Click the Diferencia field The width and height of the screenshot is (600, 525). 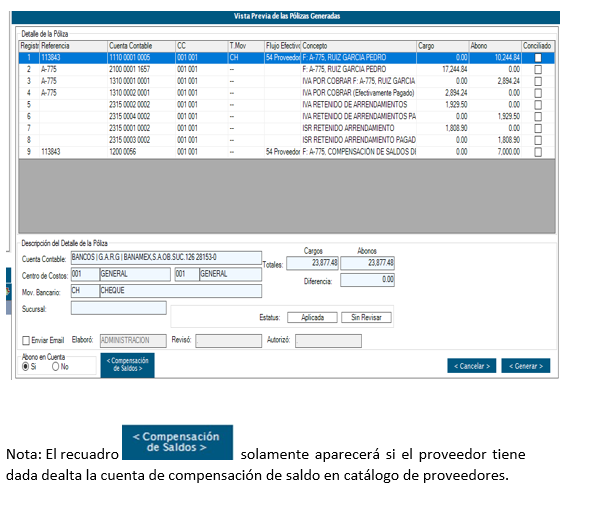367,280
